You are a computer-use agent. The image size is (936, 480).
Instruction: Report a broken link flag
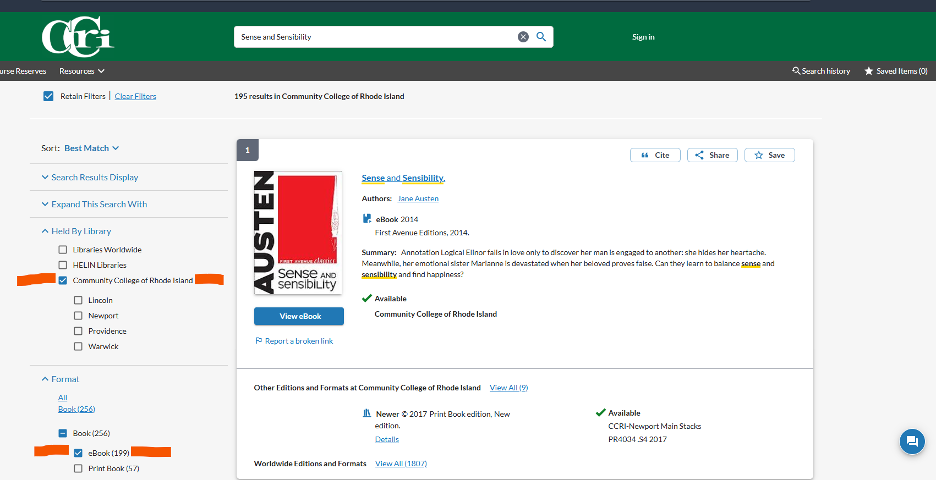point(294,341)
